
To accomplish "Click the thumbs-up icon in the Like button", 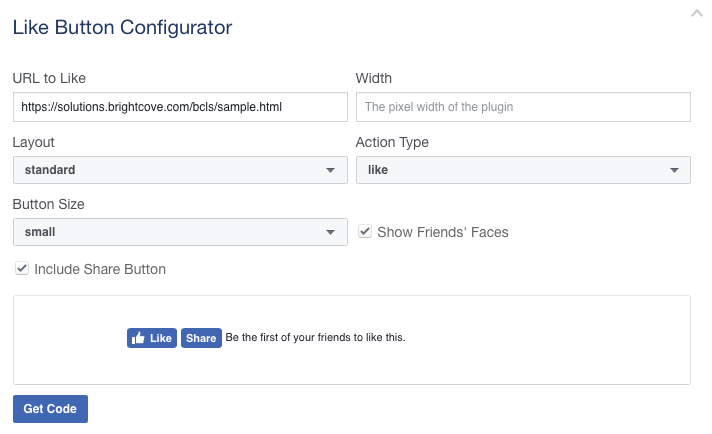I will [138, 338].
